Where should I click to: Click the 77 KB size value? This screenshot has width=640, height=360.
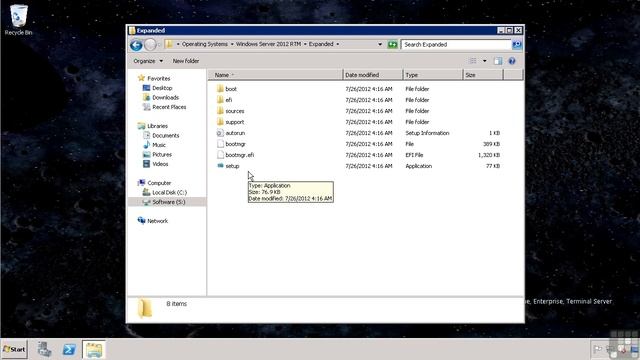(493, 166)
